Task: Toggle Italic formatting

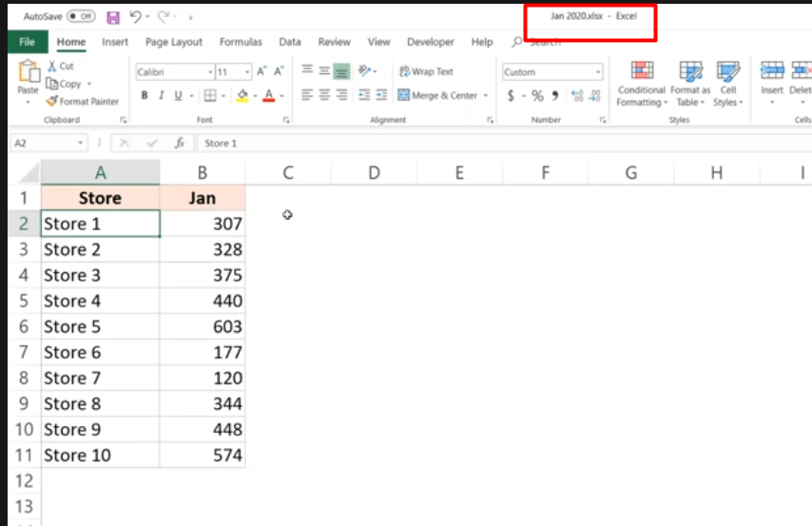Action: pos(162,95)
